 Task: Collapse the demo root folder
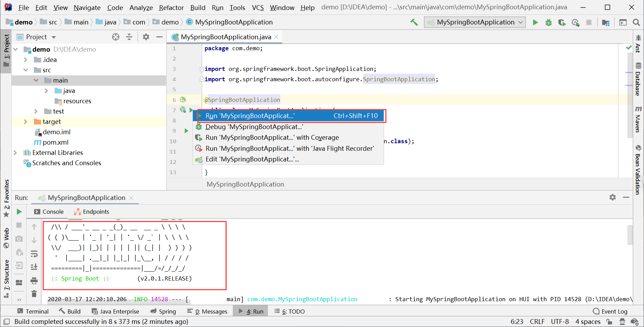[15, 50]
